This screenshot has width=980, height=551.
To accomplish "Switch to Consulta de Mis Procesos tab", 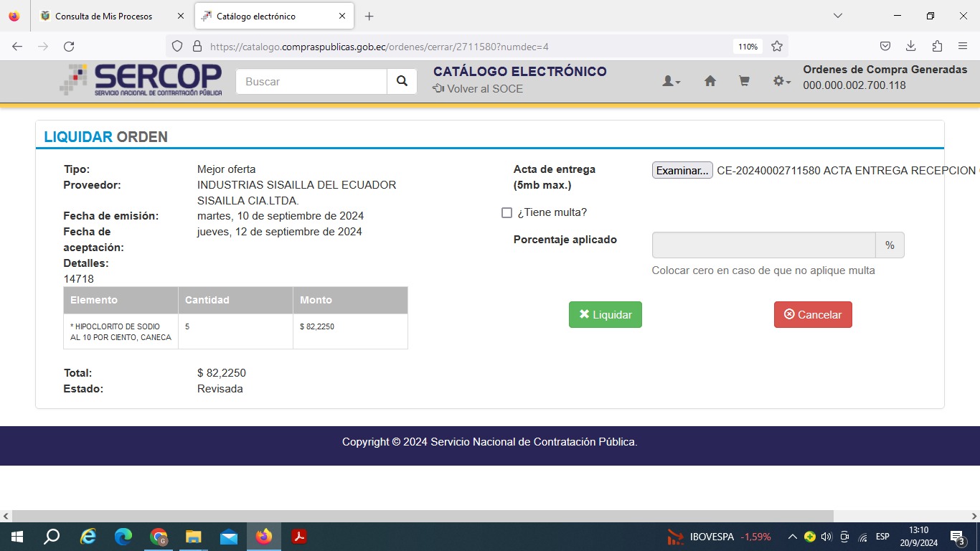I will (x=103, y=16).
